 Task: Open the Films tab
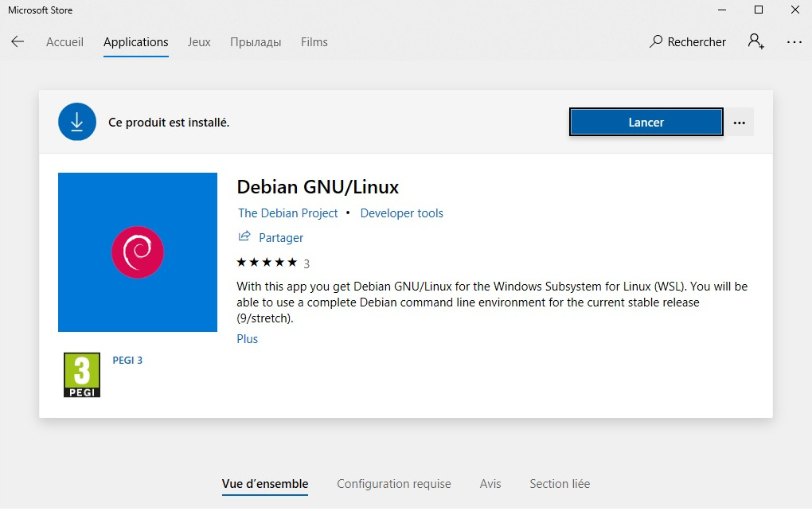314,42
